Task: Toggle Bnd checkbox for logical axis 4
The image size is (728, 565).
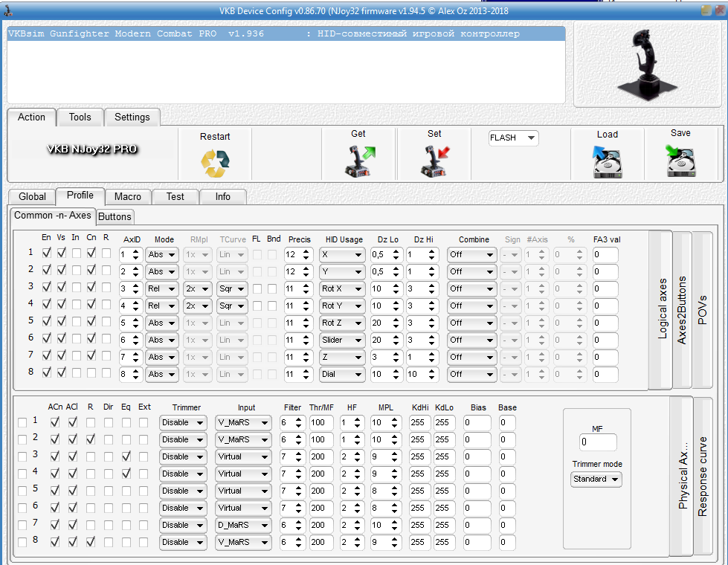Action: click(x=272, y=306)
